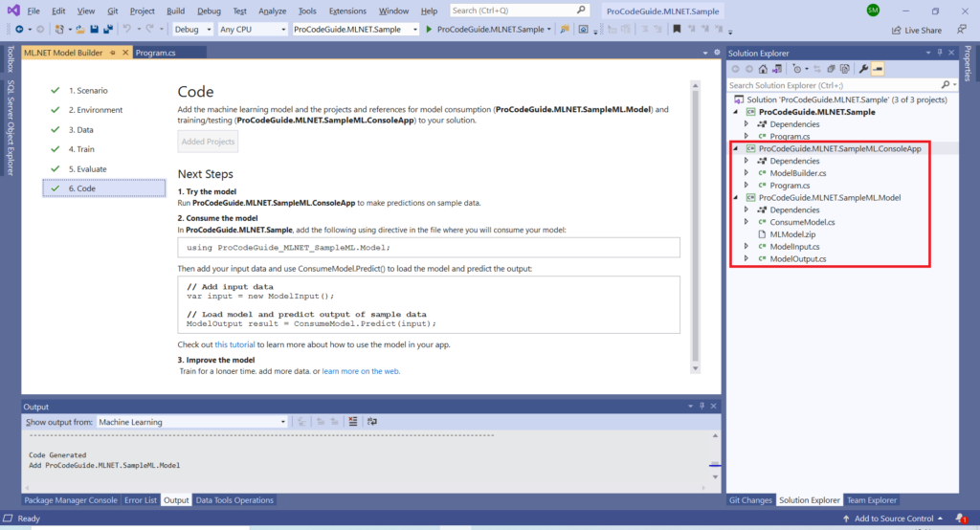Click 'learn more on the web' link
Image resolution: width=980 pixels, height=530 pixels.
coord(361,371)
